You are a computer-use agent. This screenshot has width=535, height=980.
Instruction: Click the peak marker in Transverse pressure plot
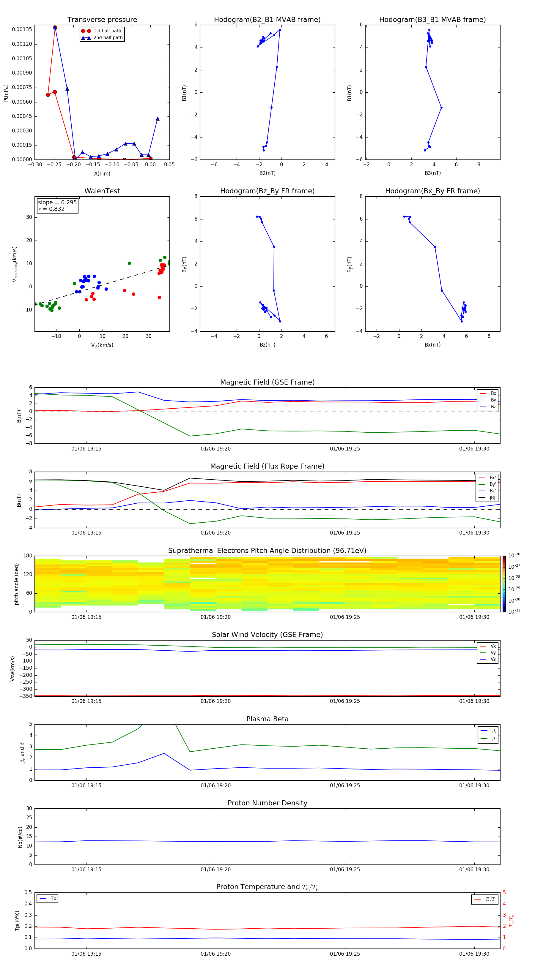(55, 27)
